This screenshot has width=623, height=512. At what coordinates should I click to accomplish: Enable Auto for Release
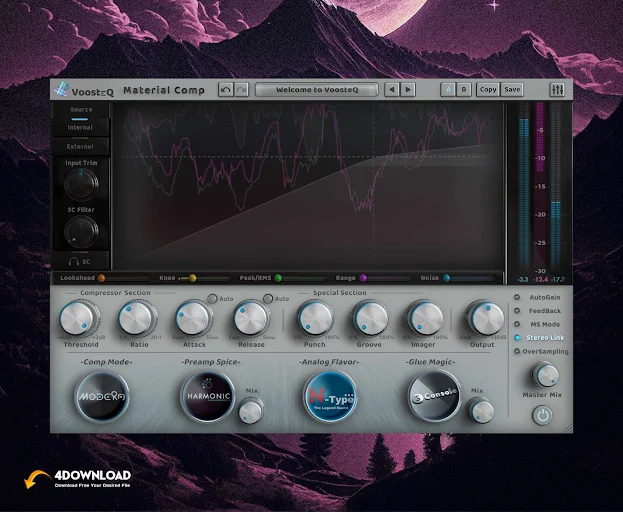[268, 299]
